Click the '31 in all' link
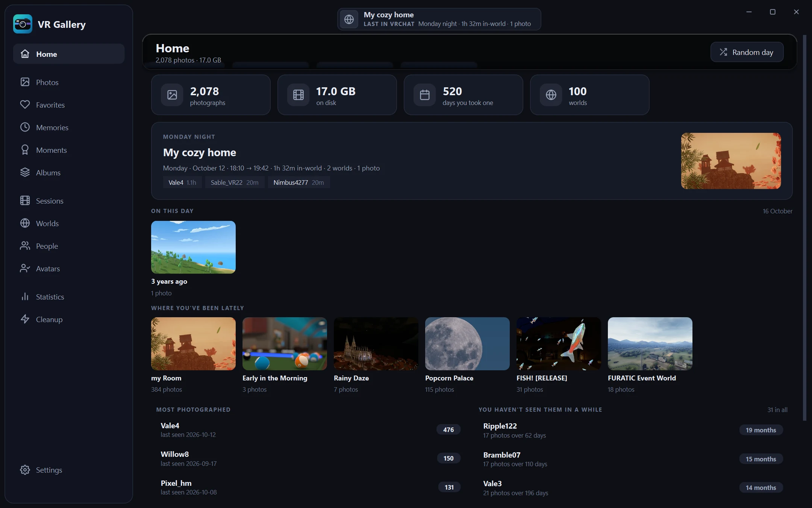The height and width of the screenshot is (508, 812). click(x=777, y=410)
